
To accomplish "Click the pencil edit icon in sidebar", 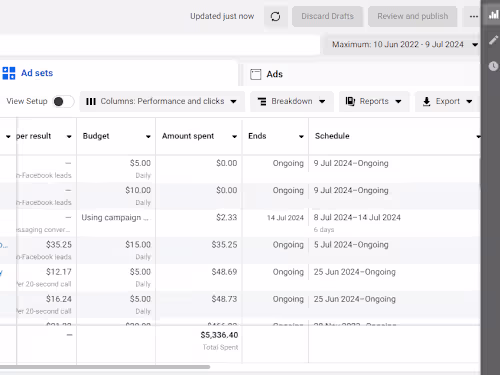I will coord(493,40).
